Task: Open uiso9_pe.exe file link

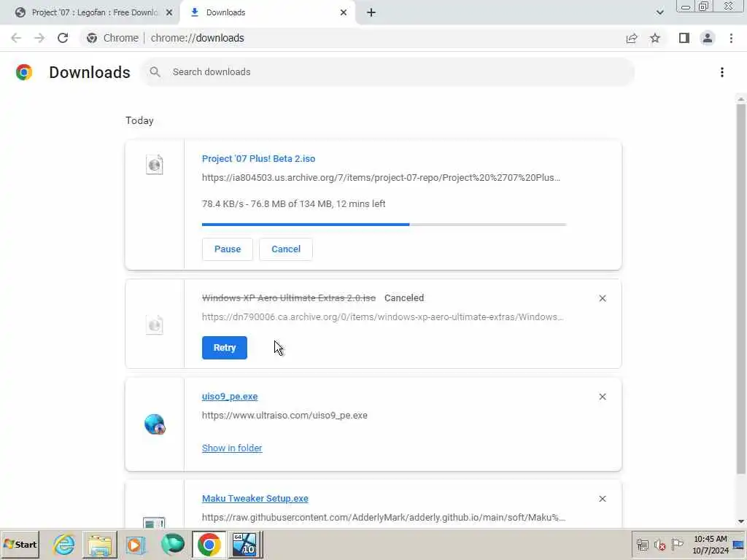Action: point(230,396)
